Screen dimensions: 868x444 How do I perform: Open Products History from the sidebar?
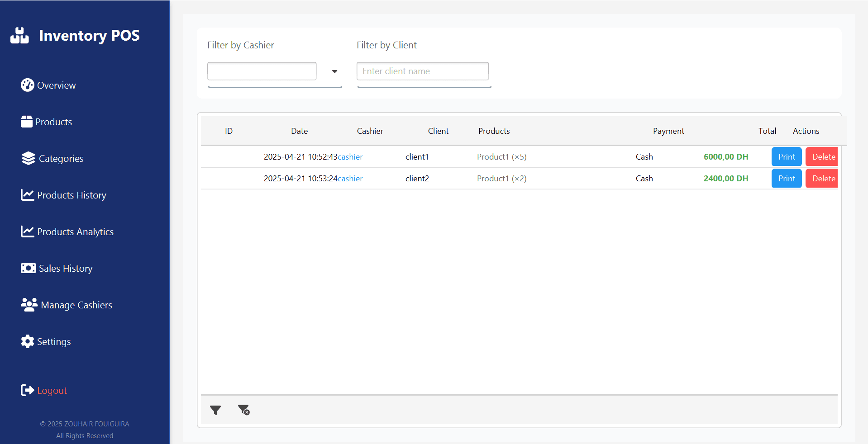[x=72, y=195]
